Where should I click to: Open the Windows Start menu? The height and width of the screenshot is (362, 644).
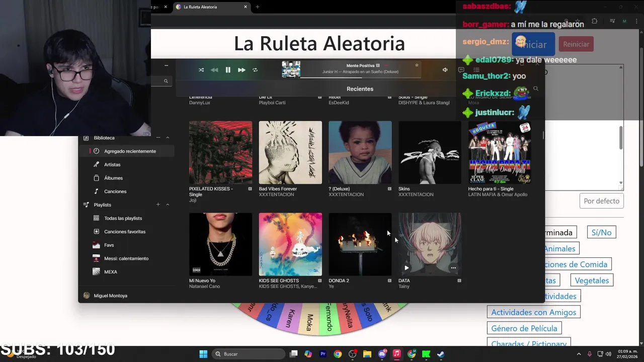point(203,354)
